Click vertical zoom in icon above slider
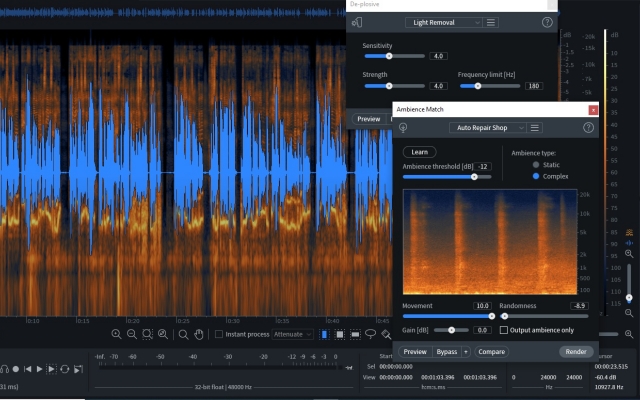The width and height of the screenshot is (640, 400). point(629,254)
